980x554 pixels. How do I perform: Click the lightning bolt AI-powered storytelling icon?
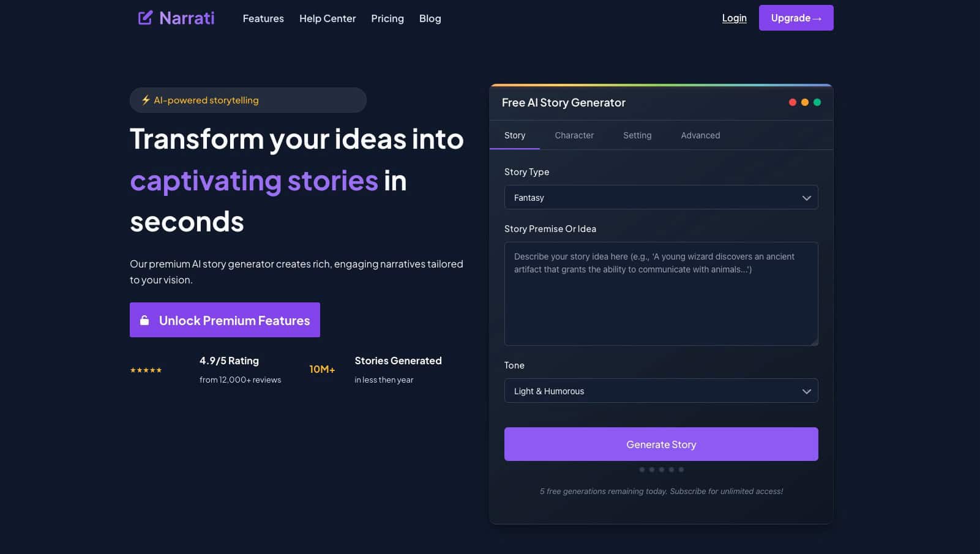pos(146,100)
